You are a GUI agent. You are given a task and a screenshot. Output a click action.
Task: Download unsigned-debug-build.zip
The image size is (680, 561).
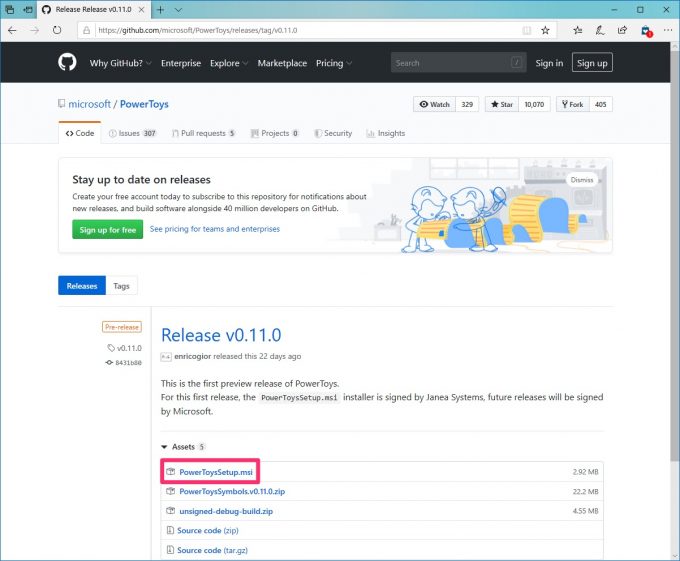click(226, 512)
